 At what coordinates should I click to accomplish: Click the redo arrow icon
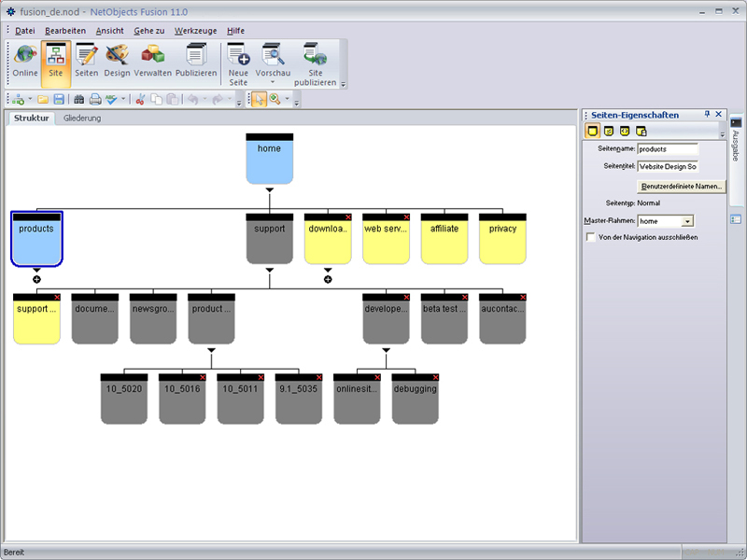(218, 100)
